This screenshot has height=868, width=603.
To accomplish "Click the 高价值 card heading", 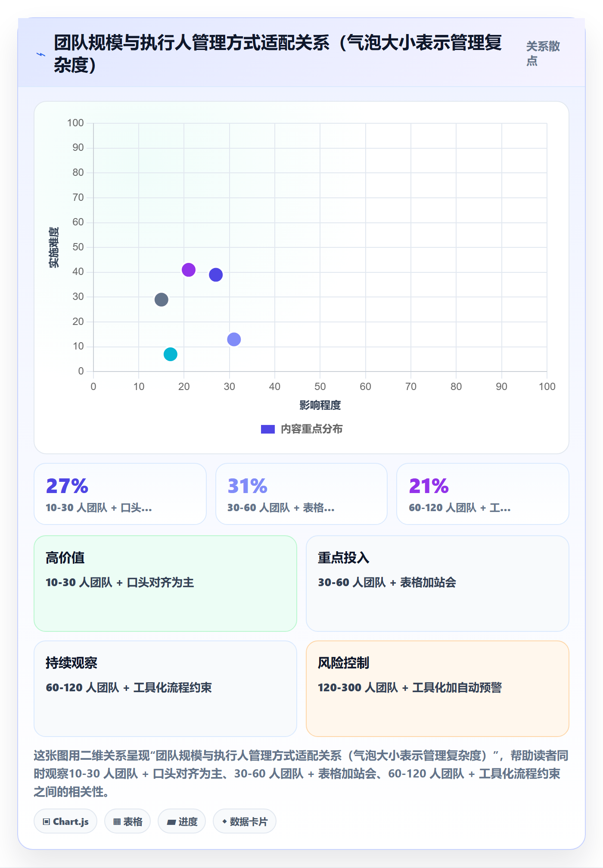I will coord(65,558).
